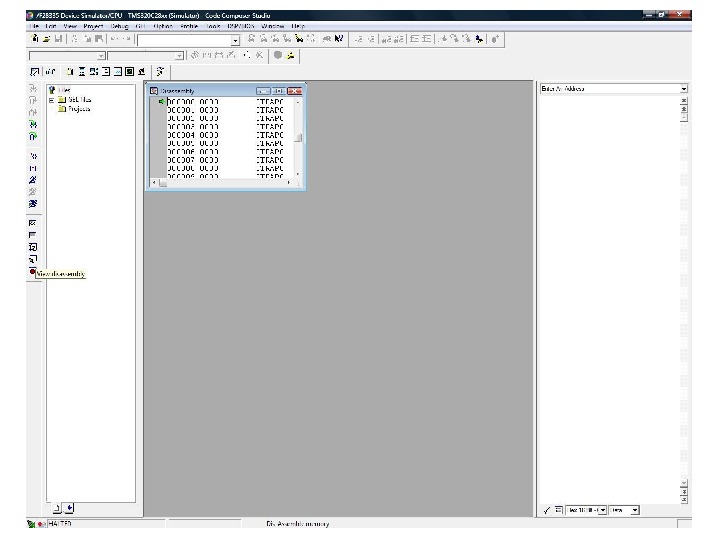Screen dimensions: 720x540
Task: Click the Open file toolbar icon
Action: 46,39
